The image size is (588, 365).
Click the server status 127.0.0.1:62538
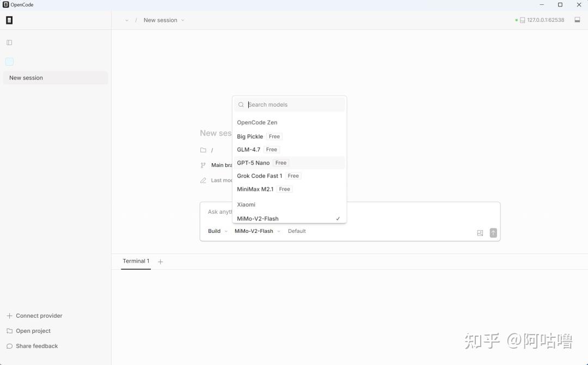click(540, 20)
